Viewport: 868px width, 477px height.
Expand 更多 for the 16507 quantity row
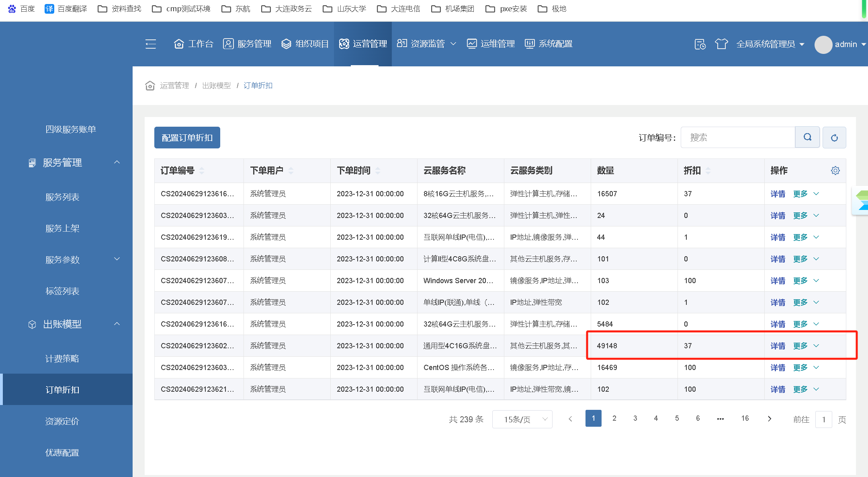(x=806, y=194)
